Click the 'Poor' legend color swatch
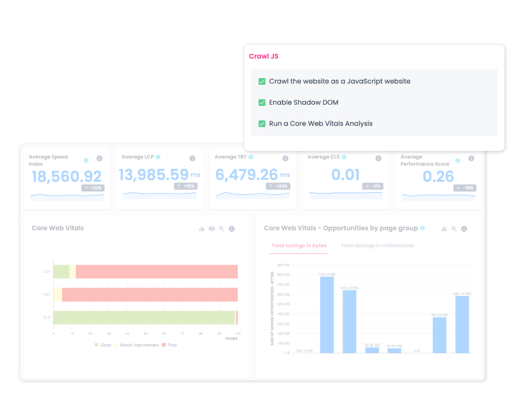The height and width of the screenshot is (420, 524). pos(164,345)
